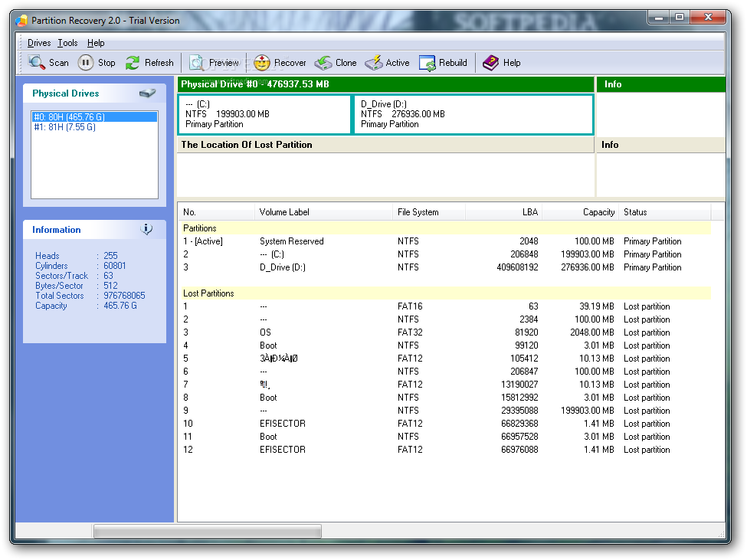The width and height of the screenshot is (747, 560).
Task: Select lost 199903.00 MB partition at LBA 29395088
Action: coord(444,411)
